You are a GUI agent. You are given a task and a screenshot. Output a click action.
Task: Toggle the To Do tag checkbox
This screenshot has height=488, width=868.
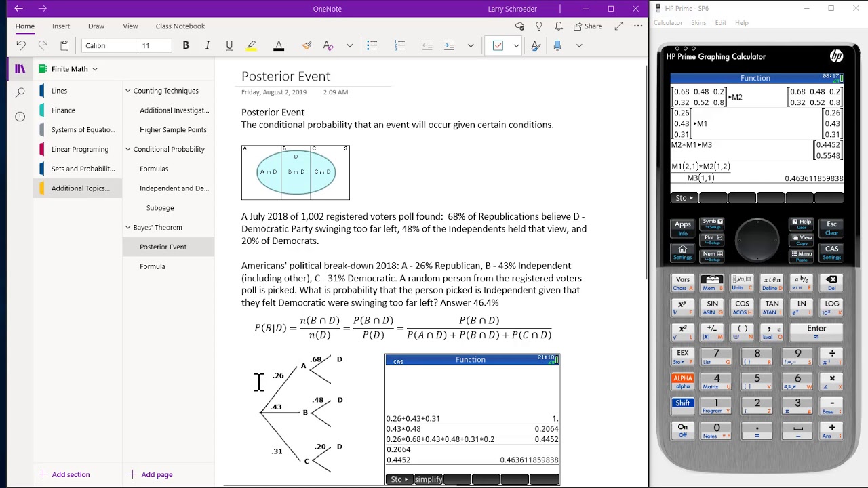[498, 45]
